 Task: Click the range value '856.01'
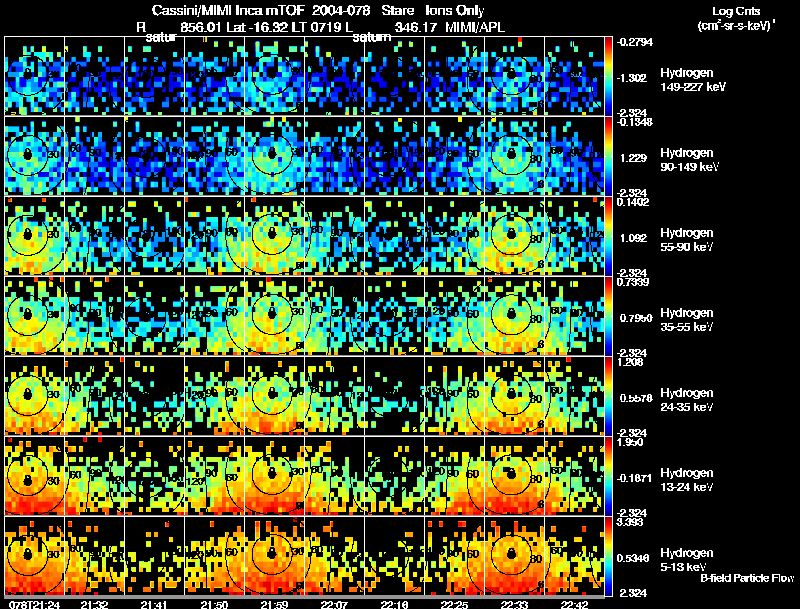point(201,27)
